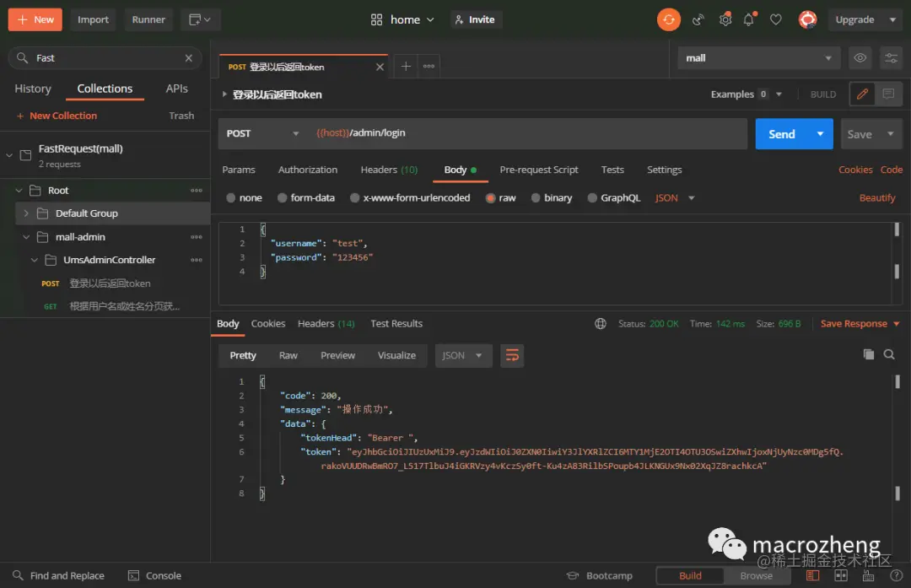The width and height of the screenshot is (911, 588).
Task: Click the Import button
Action: (x=93, y=19)
